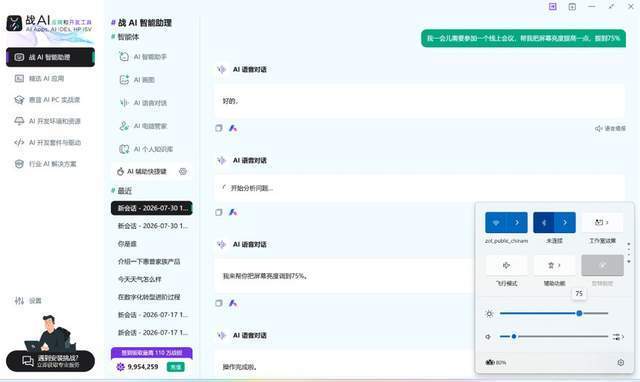Click the installation help chat button

tap(50, 361)
